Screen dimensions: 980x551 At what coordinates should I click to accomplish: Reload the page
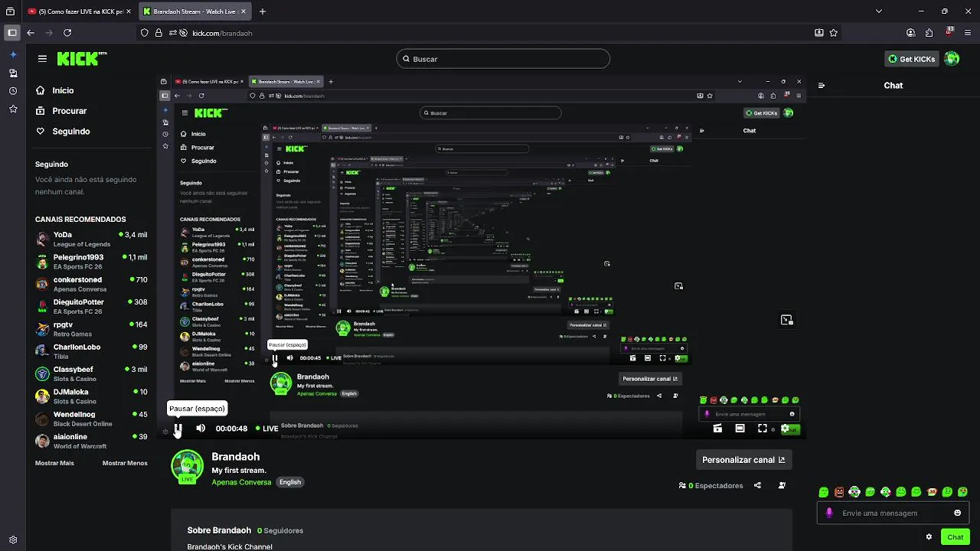pos(67,33)
